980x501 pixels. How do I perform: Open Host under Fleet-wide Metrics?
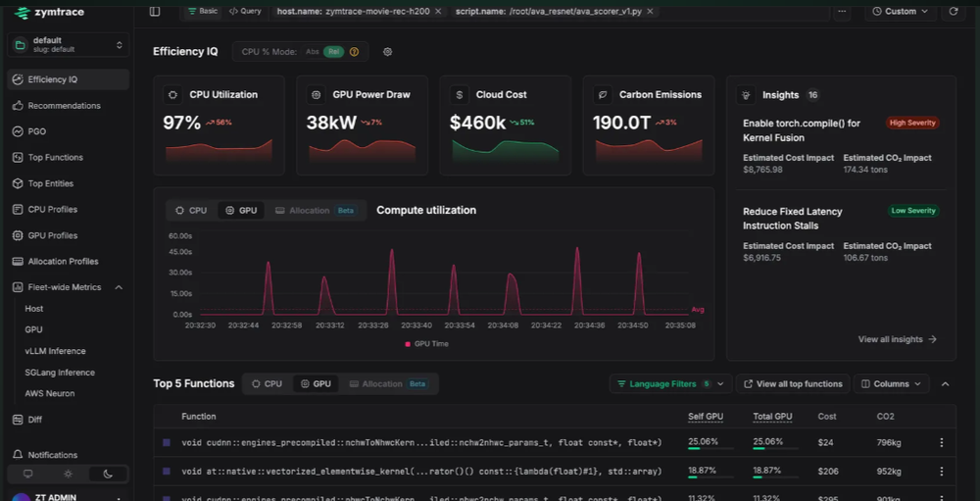click(x=34, y=309)
